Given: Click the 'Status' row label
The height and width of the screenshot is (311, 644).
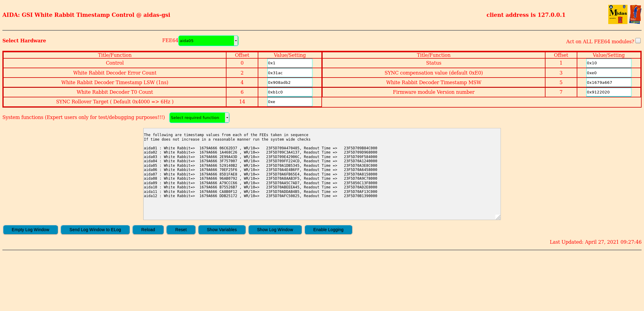Looking at the screenshot, I should [x=434, y=63].
